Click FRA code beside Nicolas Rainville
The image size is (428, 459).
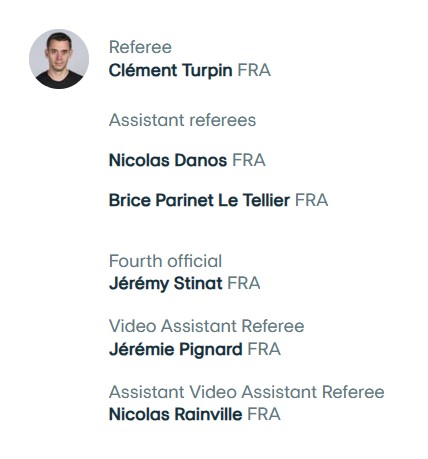point(264,414)
